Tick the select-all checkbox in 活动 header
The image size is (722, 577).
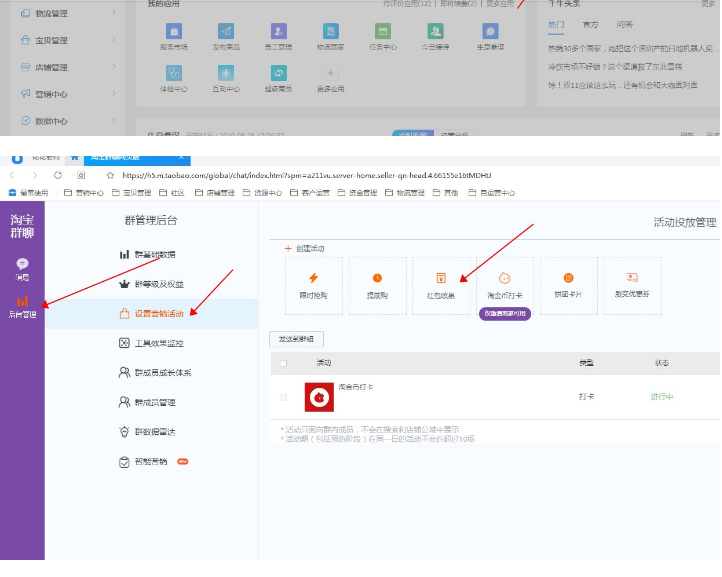tap(284, 363)
